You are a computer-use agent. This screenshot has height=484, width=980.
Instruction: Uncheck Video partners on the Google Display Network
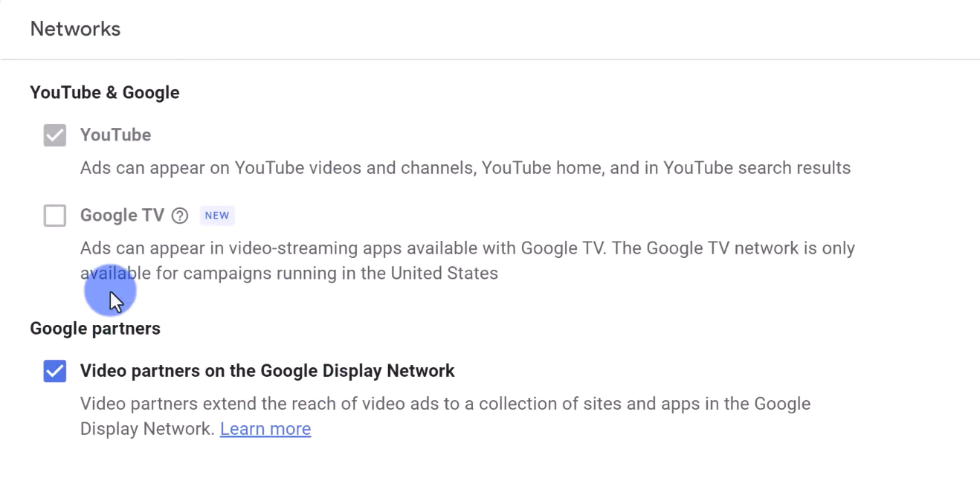tap(54, 371)
